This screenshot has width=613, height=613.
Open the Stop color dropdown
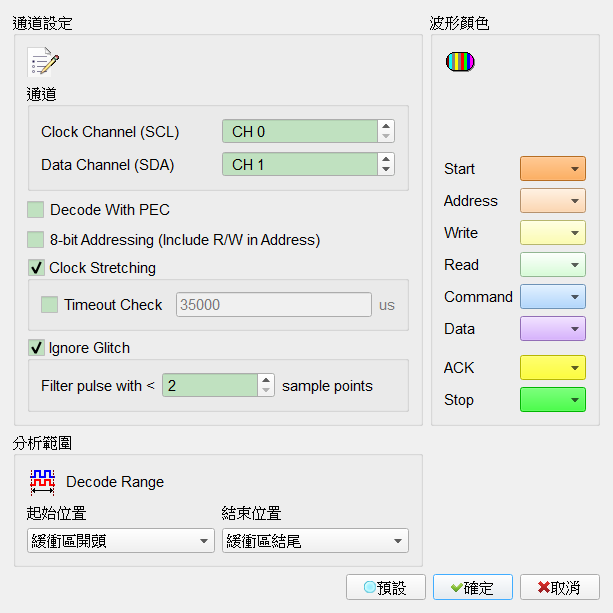(553, 400)
